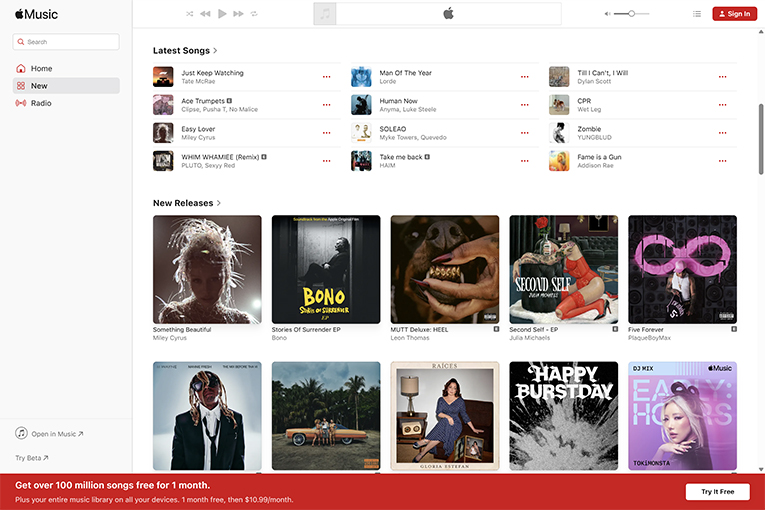Click the Sign In button

734,14
